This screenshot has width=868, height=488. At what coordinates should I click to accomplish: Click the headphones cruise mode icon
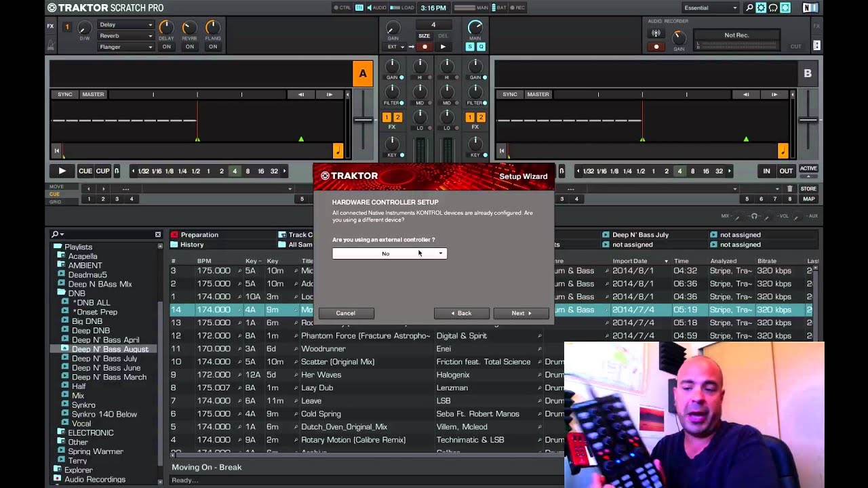point(773,8)
